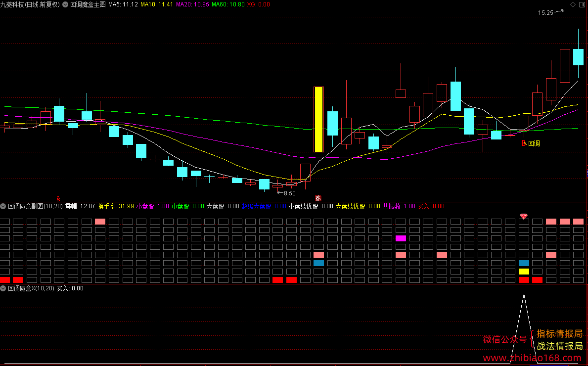Click the red S sell marker
The height and width of the screenshot is (366, 588).
click(58, 198)
